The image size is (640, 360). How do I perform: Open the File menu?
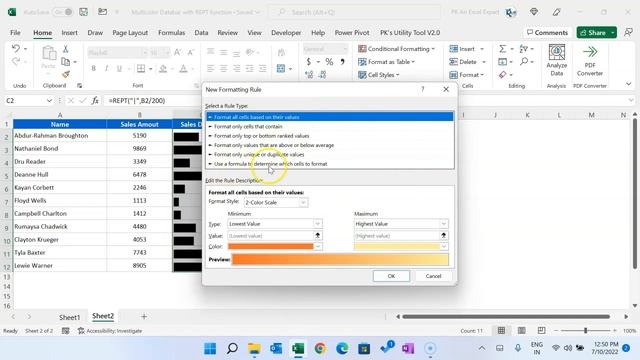click(15, 33)
